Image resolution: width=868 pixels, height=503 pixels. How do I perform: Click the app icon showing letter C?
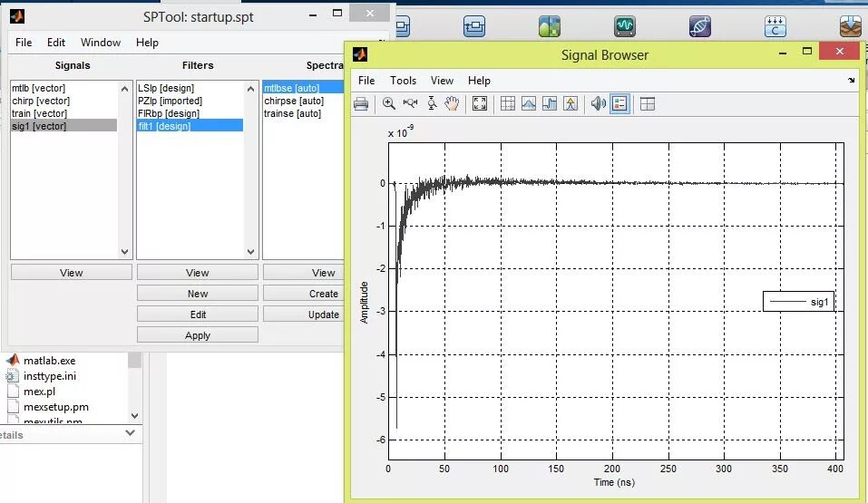coord(775,26)
